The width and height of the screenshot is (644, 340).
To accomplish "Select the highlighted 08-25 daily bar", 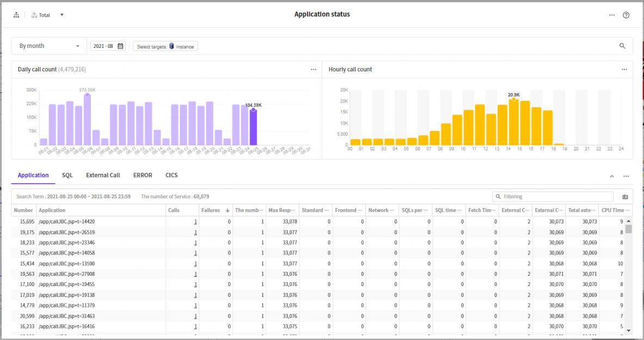I will click(x=254, y=127).
